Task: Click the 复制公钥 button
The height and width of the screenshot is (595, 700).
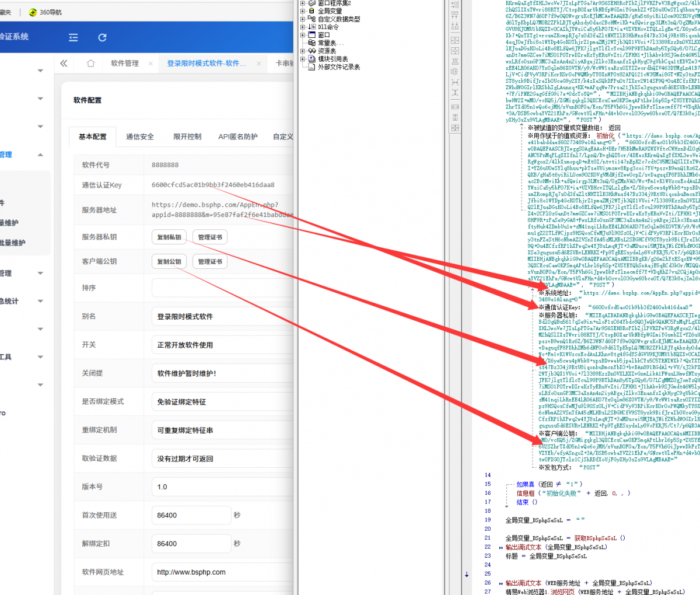Action: 169,261
